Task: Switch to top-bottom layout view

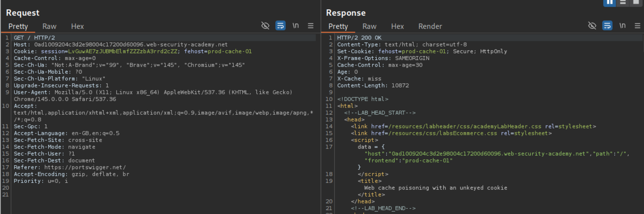Action: coord(623,2)
